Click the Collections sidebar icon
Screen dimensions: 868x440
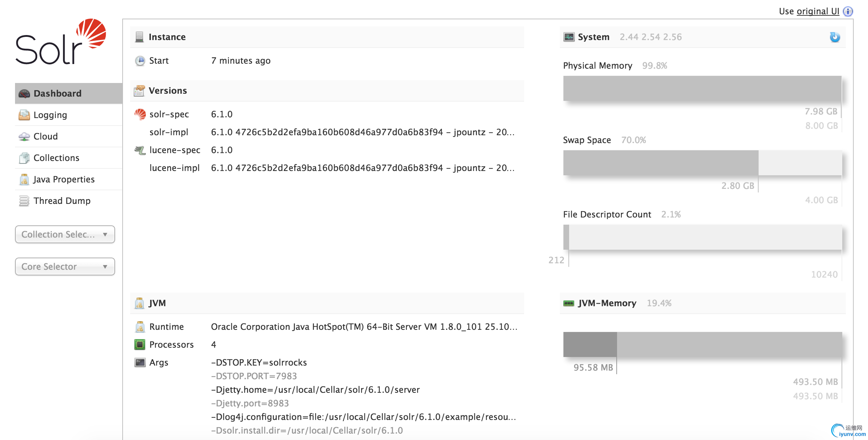(24, 158)
